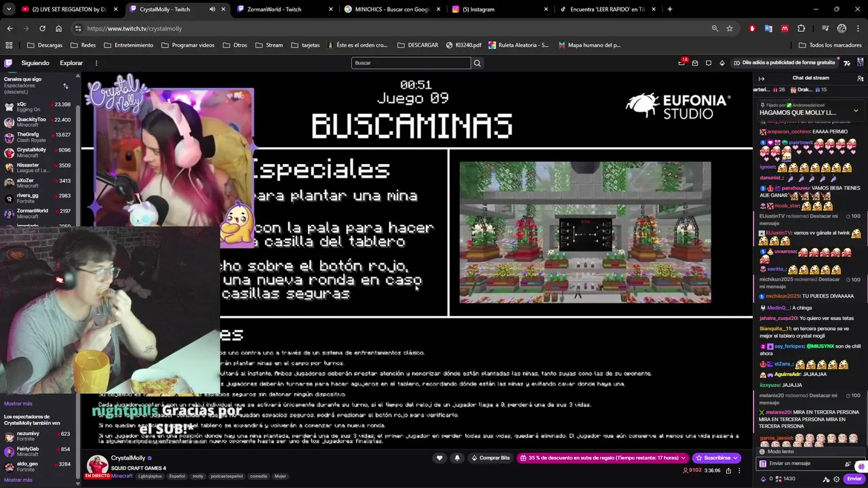Viewport: 868px width, 488px height.
Task: Expand the 35% gift subs discount banner
Action: [604, 458]
